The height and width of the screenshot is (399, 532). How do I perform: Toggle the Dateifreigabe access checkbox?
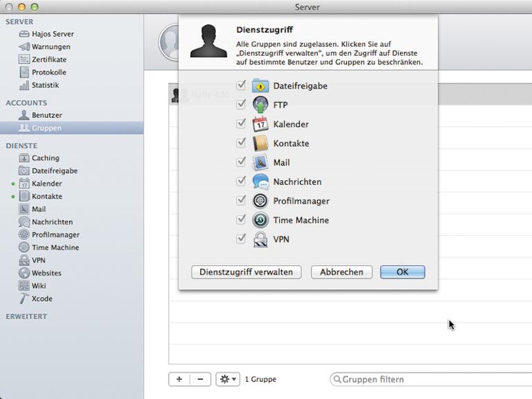241,85
